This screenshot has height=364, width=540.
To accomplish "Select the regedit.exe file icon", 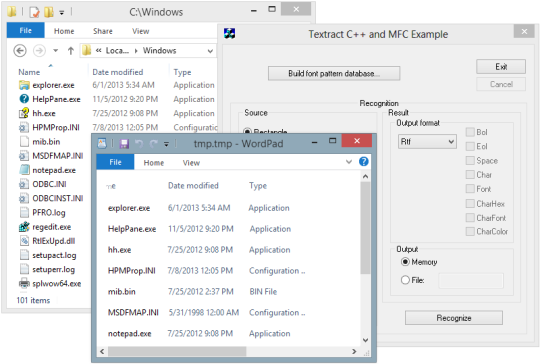I will 24,227.
